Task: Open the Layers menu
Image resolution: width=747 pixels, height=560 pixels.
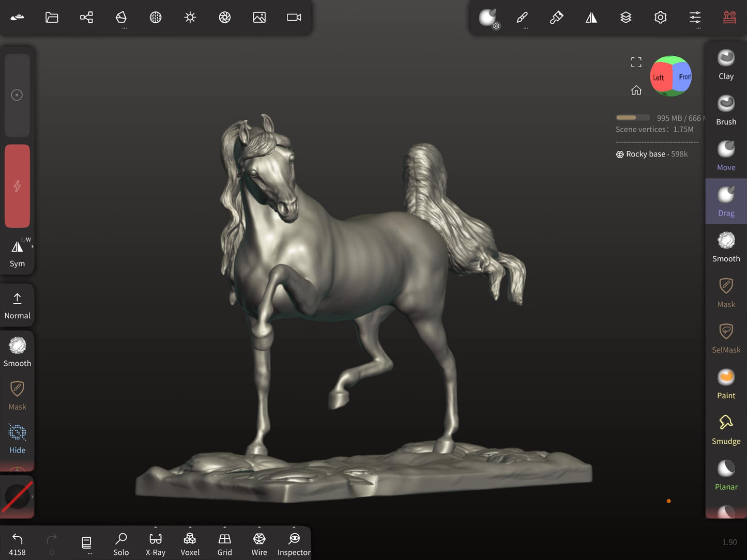Action: (626, 18)
